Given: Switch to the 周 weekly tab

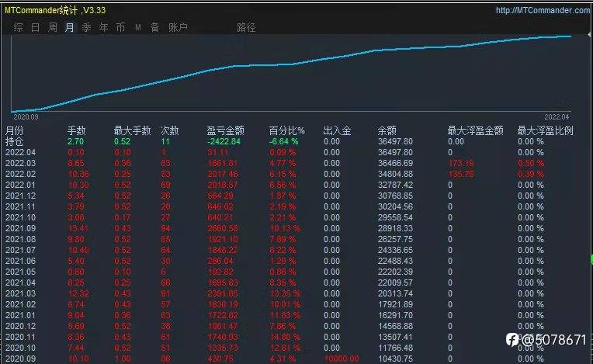Looking at the screenshot, I should 53,27.
